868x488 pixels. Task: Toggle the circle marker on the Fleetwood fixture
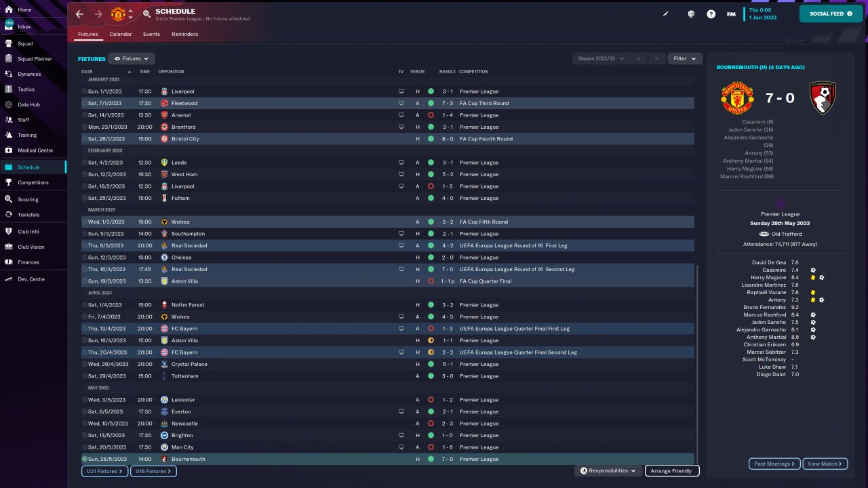click(x=85, y=103)
